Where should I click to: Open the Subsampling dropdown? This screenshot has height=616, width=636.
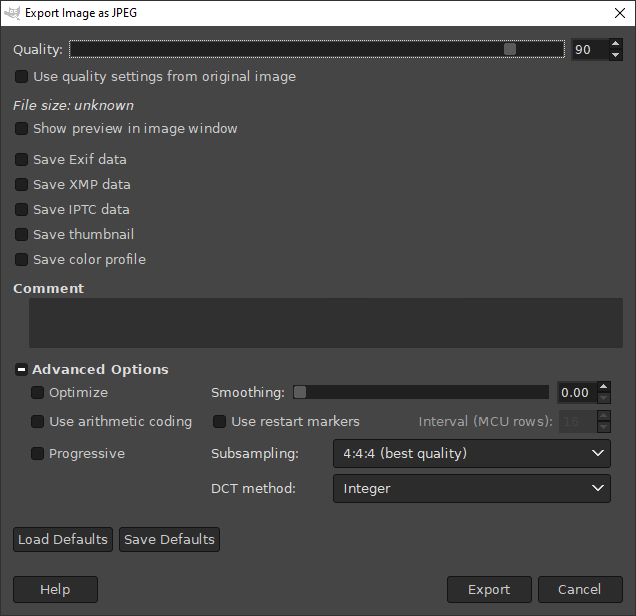pyautogui.click(x=471, y=453)
